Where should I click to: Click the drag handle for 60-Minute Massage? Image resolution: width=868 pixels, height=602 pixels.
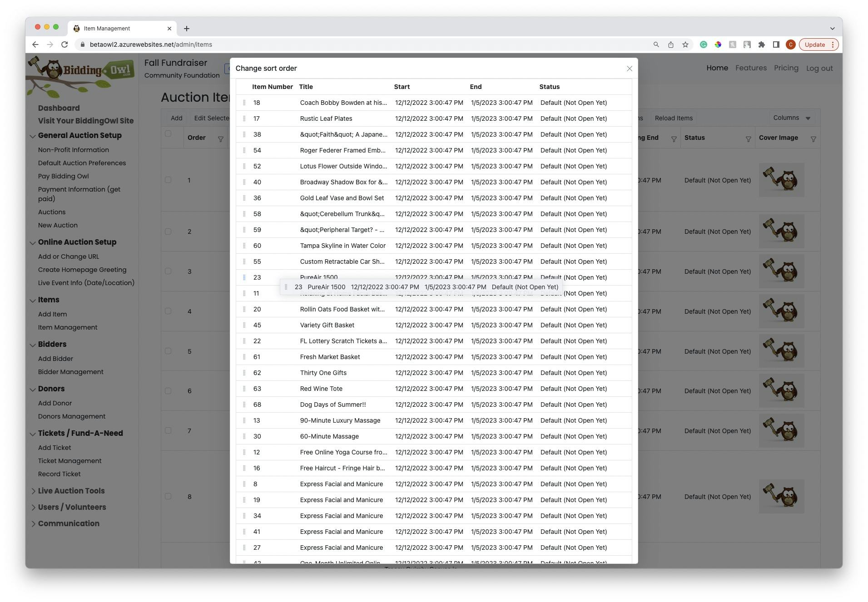244,437
